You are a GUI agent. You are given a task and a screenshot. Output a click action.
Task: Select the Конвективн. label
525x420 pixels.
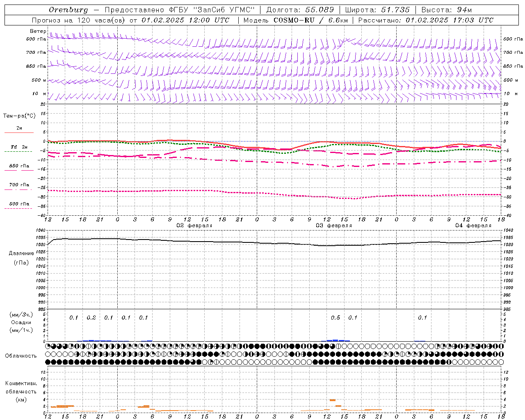tap(21, 383)
